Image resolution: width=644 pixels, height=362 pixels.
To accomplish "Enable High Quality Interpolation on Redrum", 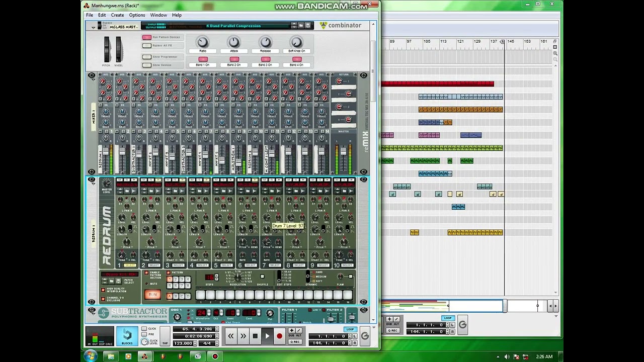I will (x=103, y=290).
